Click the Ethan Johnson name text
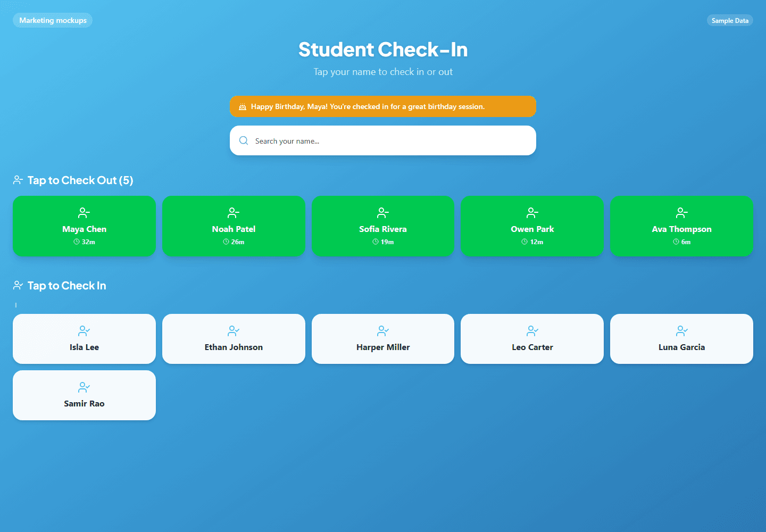Screen dimensions: 766x532 [234, 347]
